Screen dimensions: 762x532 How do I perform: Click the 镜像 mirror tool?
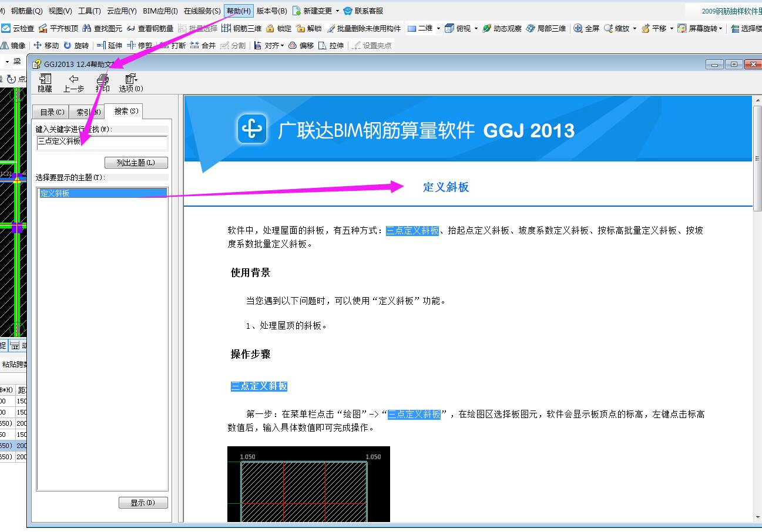(x=13, y=45)
